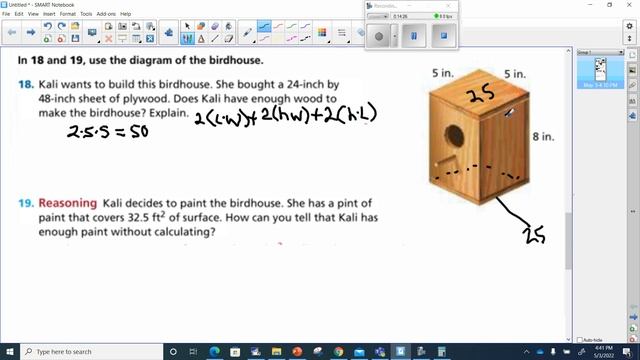Go to the next page with the forward arrow
Screen dimensions: 640x360
coord(31,32)
